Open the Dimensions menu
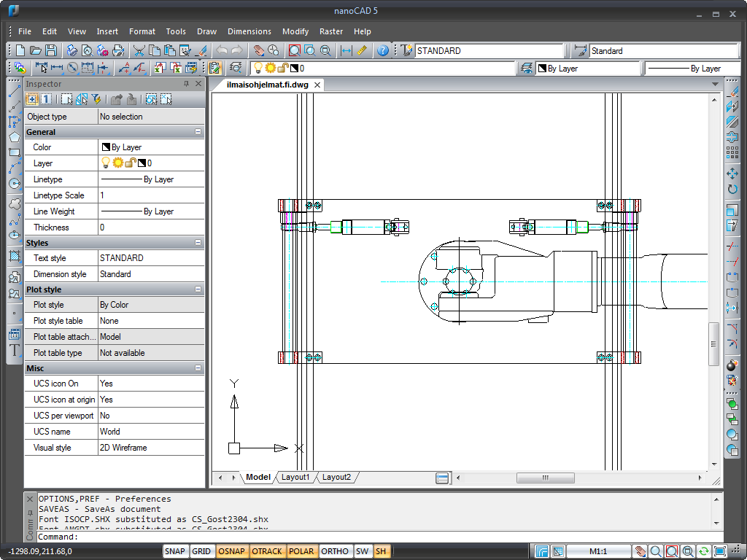The image size is (747, 560). tap(249, 31)
